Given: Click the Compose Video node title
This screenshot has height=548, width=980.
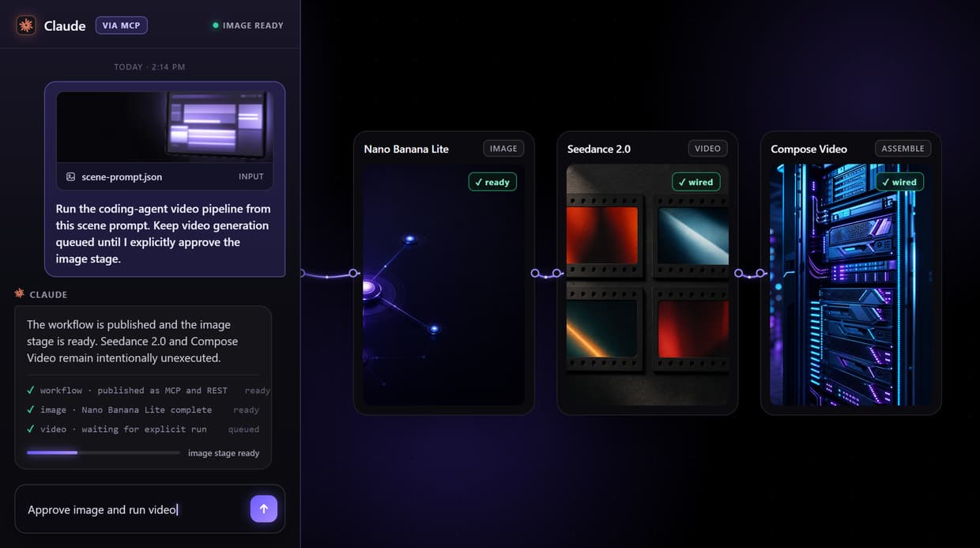Looking at the screenshot, I should 808,149.
